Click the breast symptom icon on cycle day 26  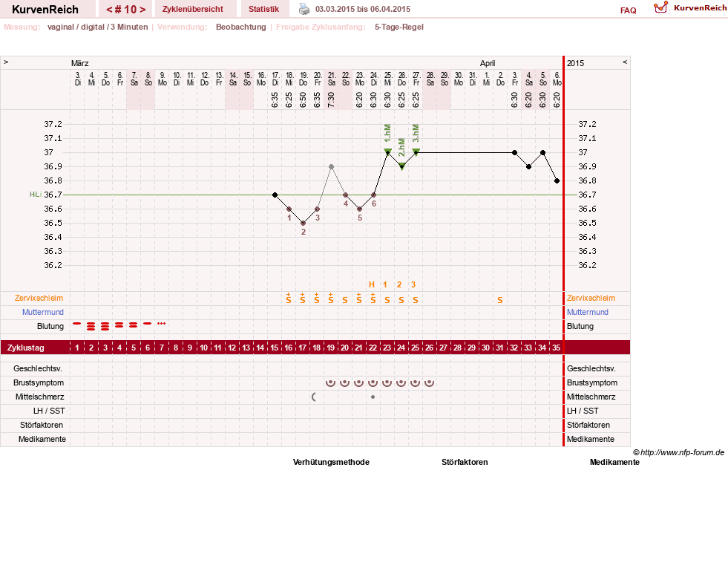(430, 383)
